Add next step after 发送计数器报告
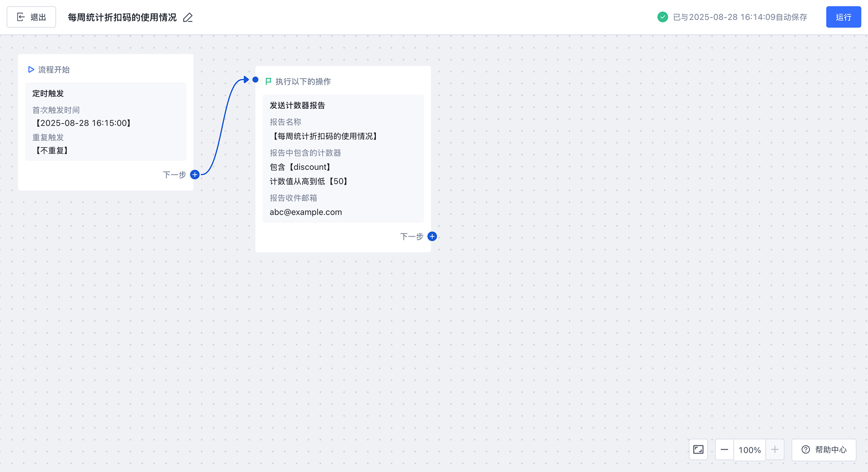Viewport: 868px width, 472px height. pyautogui.click(x=432, y=237)
